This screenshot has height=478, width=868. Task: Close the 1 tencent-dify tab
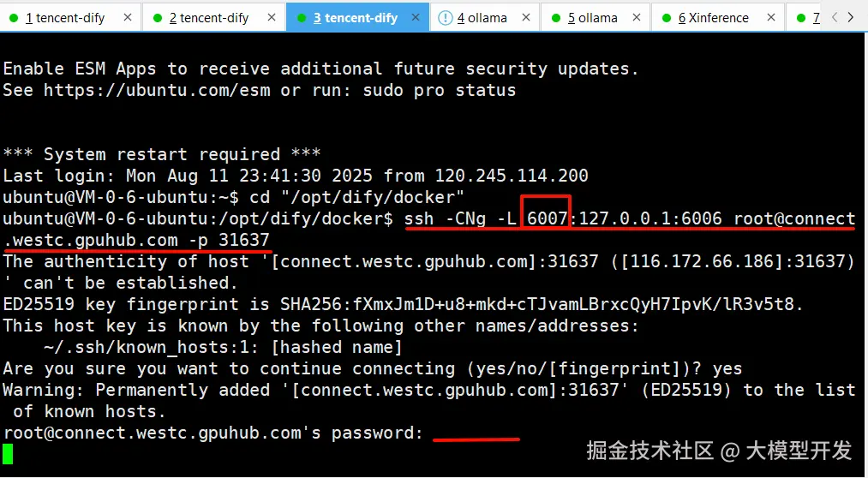tap(128, 17)
